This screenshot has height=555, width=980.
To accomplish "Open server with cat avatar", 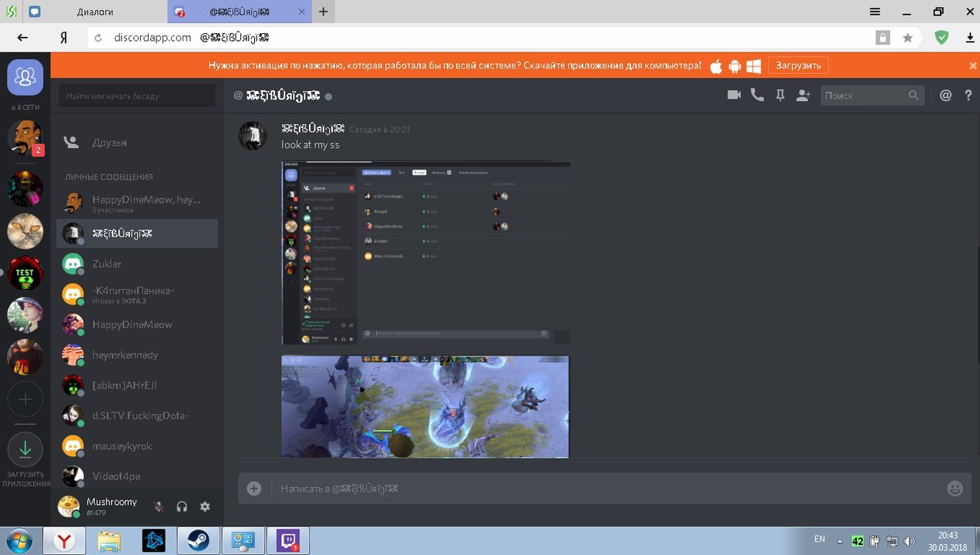I will 25,230.
